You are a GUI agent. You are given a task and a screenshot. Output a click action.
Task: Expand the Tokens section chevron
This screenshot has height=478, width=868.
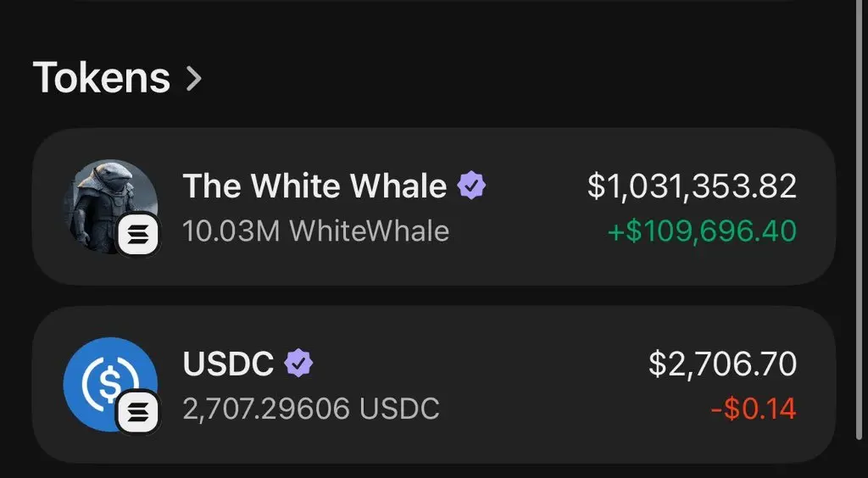[x=194, y=79]
